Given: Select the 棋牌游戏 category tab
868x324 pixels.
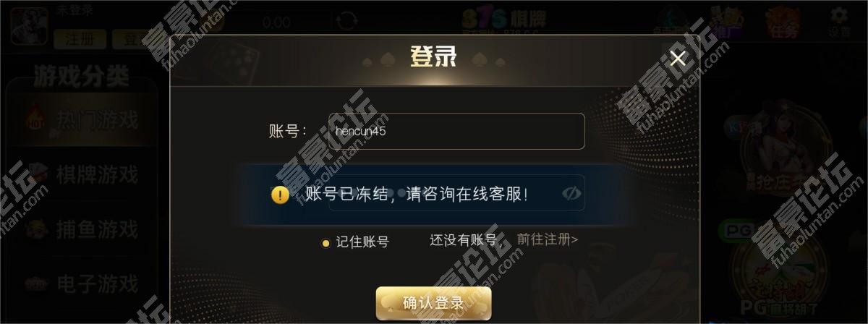Looking at the screenshot, I should (x=82, y=174).
